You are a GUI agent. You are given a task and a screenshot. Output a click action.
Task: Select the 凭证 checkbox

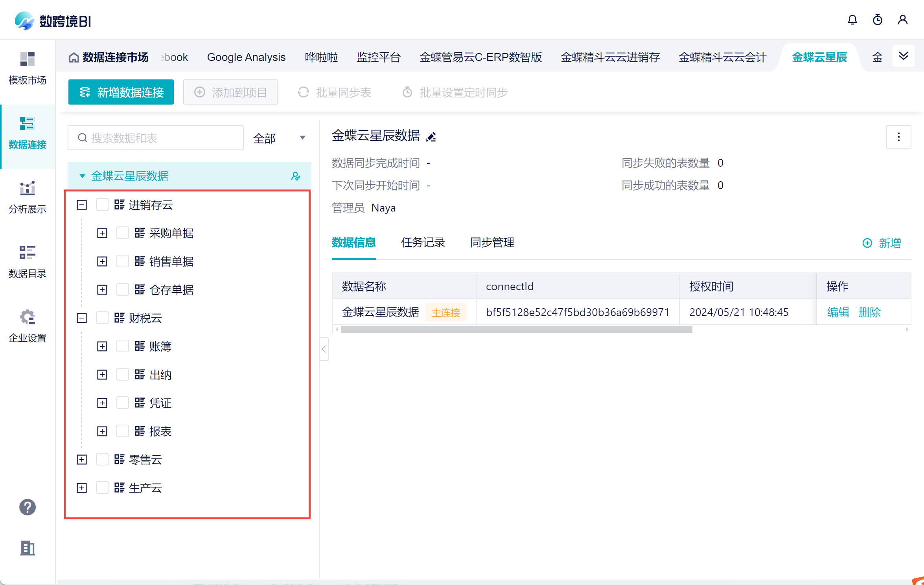[x=123, y=403]
